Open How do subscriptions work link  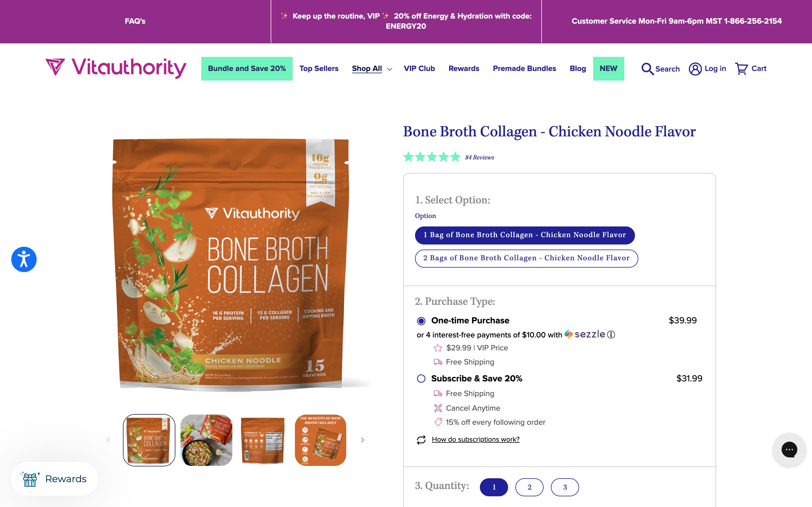[x=475, y=439]
